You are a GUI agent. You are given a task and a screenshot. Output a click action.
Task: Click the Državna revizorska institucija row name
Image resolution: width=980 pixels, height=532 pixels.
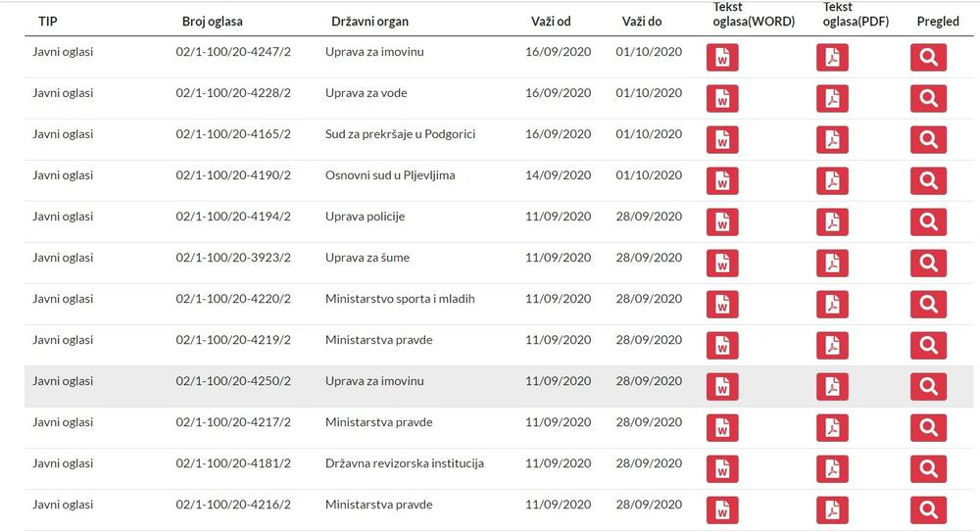404,463
